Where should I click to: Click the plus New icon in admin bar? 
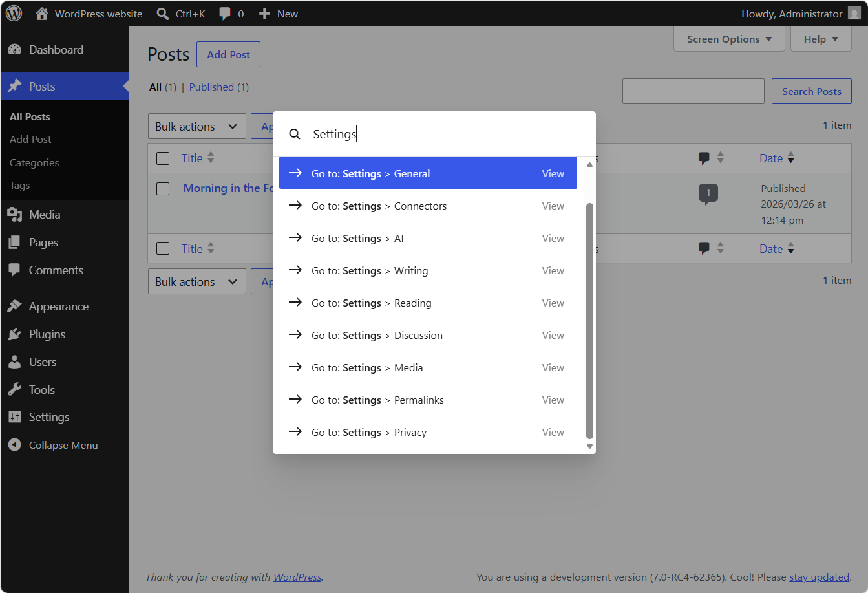tap(264, 14)
